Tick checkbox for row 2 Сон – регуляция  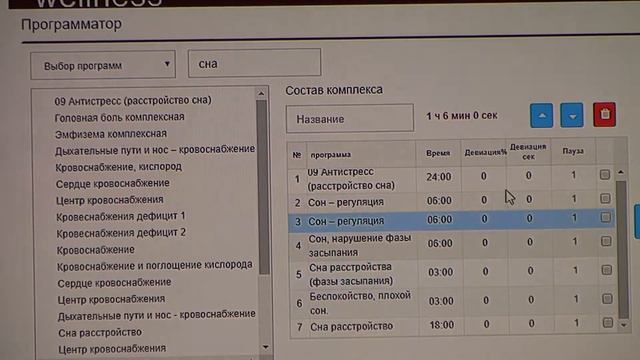click(605, 199)
